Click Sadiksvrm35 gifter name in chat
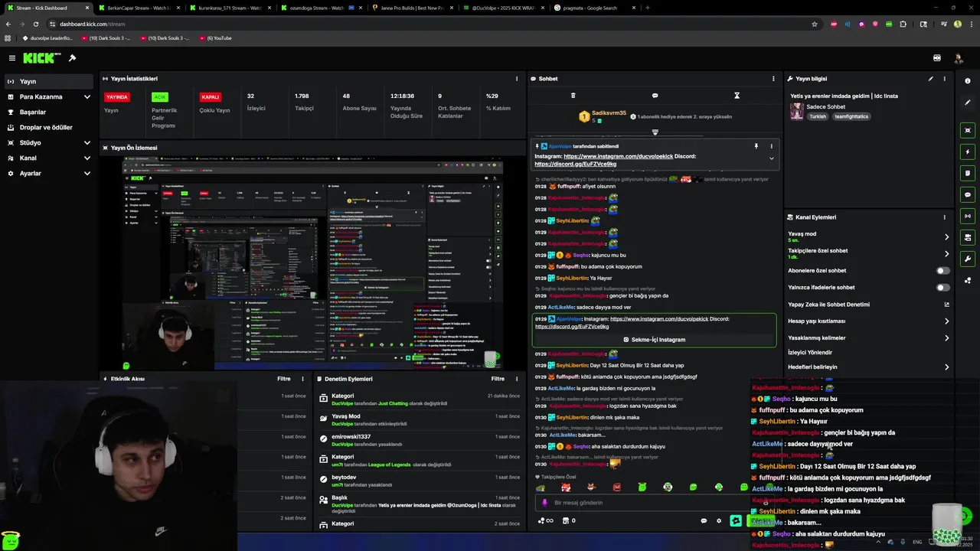Image resolution: width=980 pixels, height=551 pixels. coord(609,113)
